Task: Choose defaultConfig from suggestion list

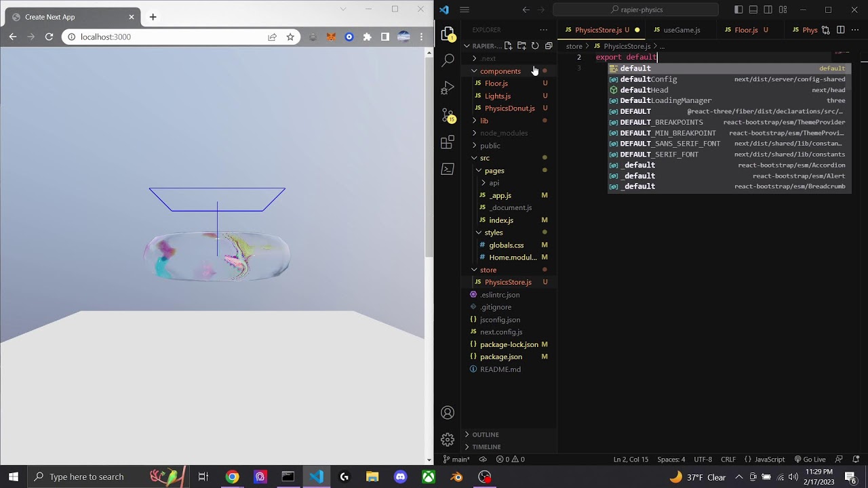Action: pos(728,79)
